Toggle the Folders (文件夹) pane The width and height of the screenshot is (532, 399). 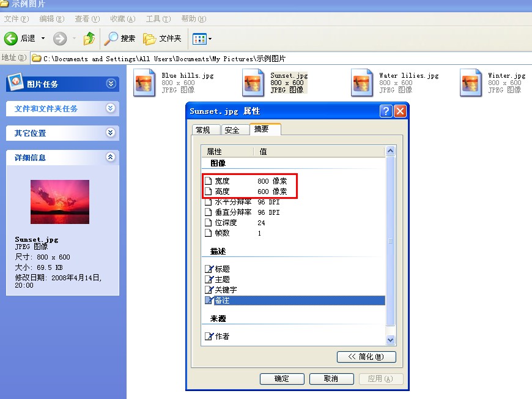(x=162, y=39)
